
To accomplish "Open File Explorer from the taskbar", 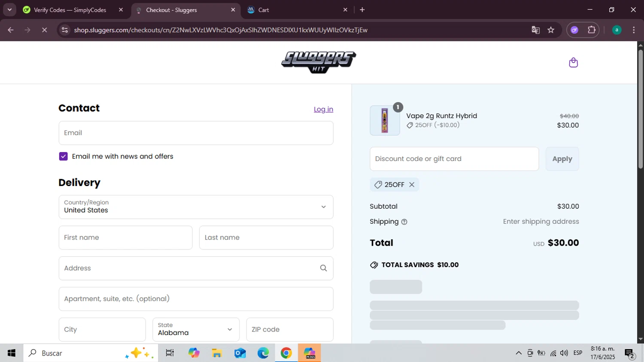I will pos(217,353).
